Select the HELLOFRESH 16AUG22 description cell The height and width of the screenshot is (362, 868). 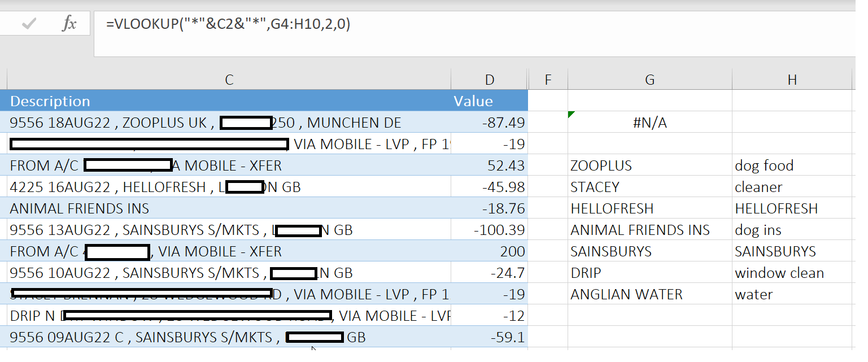229,187
